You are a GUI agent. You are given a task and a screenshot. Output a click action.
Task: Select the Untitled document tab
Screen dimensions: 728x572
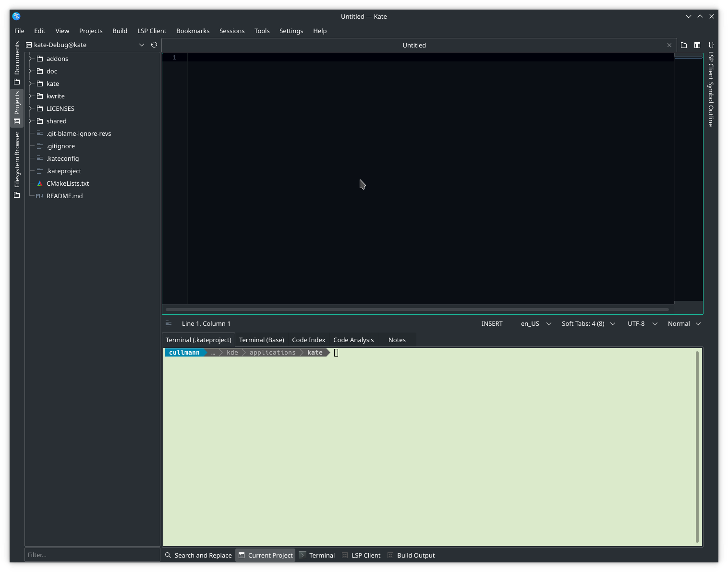(x=414, y=45)
